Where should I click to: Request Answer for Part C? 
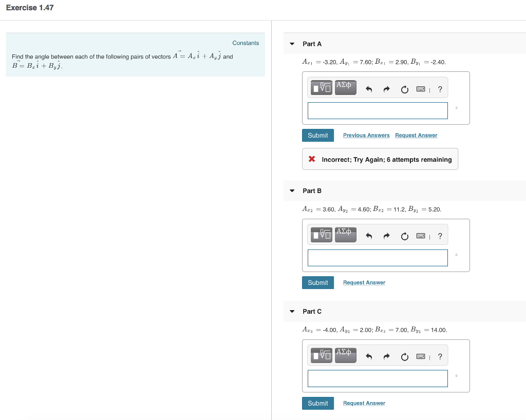tap(364, 403)
